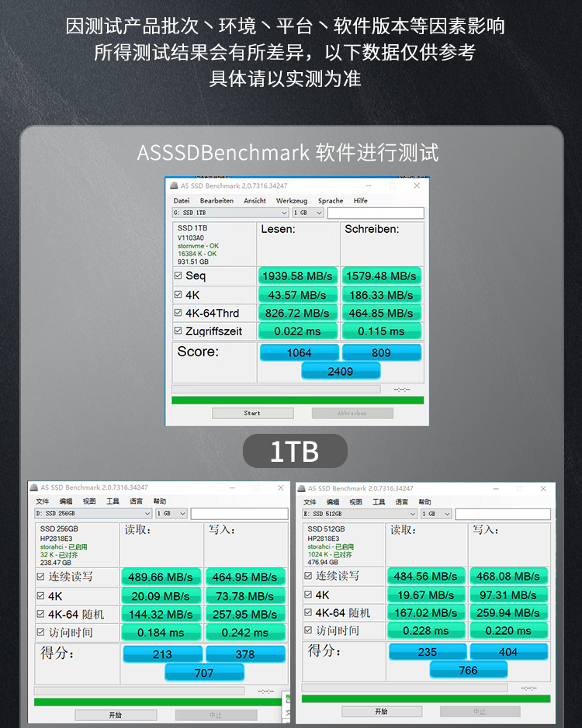
Task: Open 帮助 menu in 512GB window
Action: click(424, 502)
